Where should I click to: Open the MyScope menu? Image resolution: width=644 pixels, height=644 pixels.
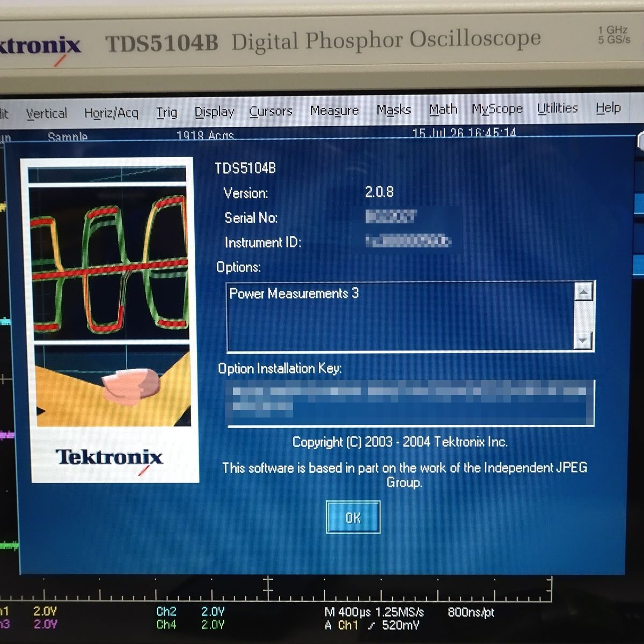(x=497, y=109)
